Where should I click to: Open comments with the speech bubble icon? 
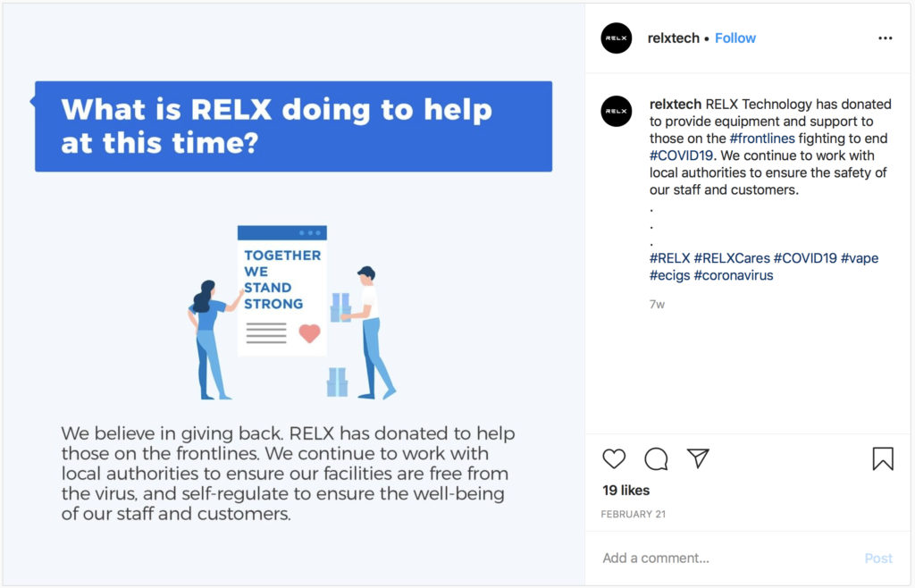click(x=656, y=458)
